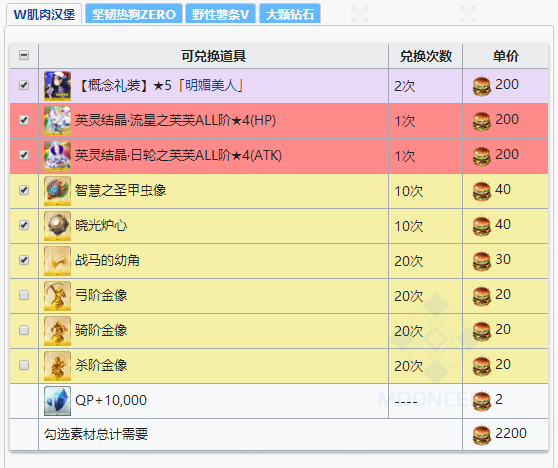The height and width of the screenshot is (468, 558).
Task: Click the 兑换次数 column header
Action: pyautogui.click(x=426, y=56)
